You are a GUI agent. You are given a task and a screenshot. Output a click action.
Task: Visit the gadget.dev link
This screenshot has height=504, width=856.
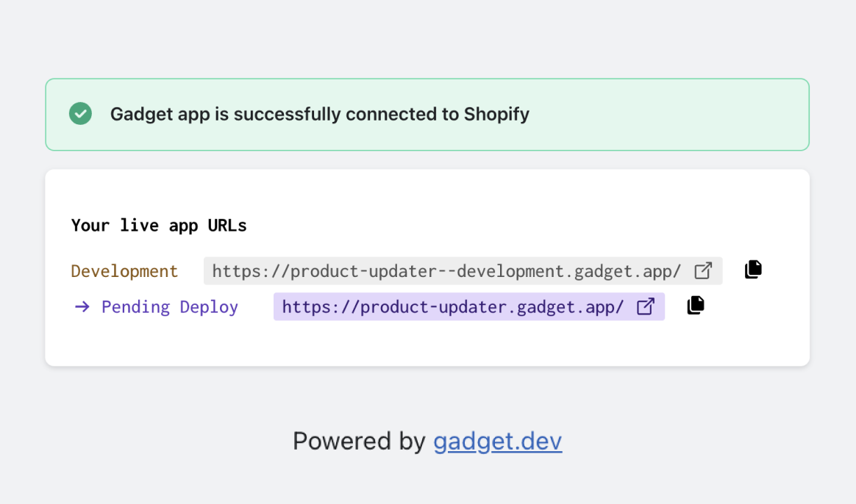497,441
